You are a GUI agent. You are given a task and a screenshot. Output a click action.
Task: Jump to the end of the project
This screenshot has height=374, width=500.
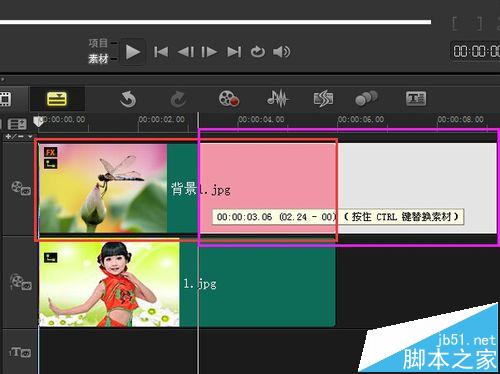[x=234, y=52]
